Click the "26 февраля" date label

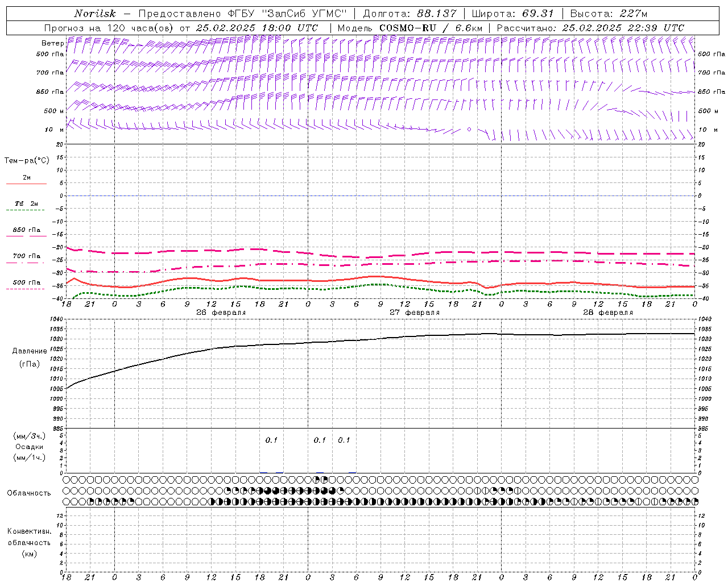pyautogui.click(x=221, y=313)
